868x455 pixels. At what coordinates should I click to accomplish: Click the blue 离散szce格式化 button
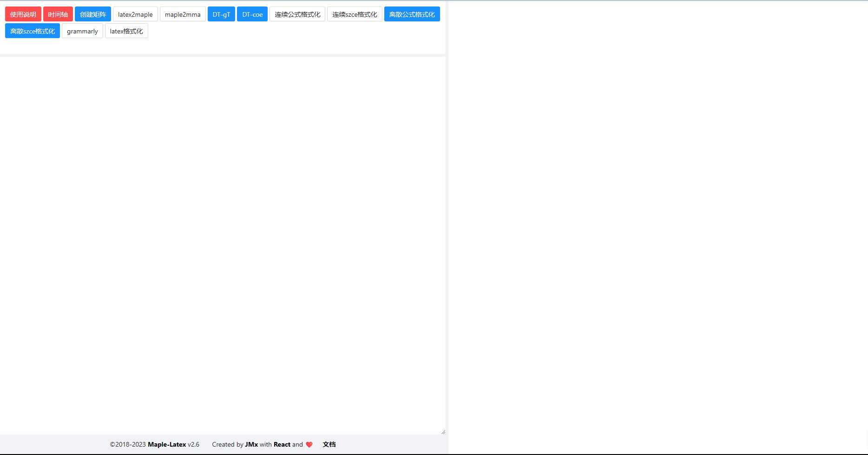coord(33,31)
